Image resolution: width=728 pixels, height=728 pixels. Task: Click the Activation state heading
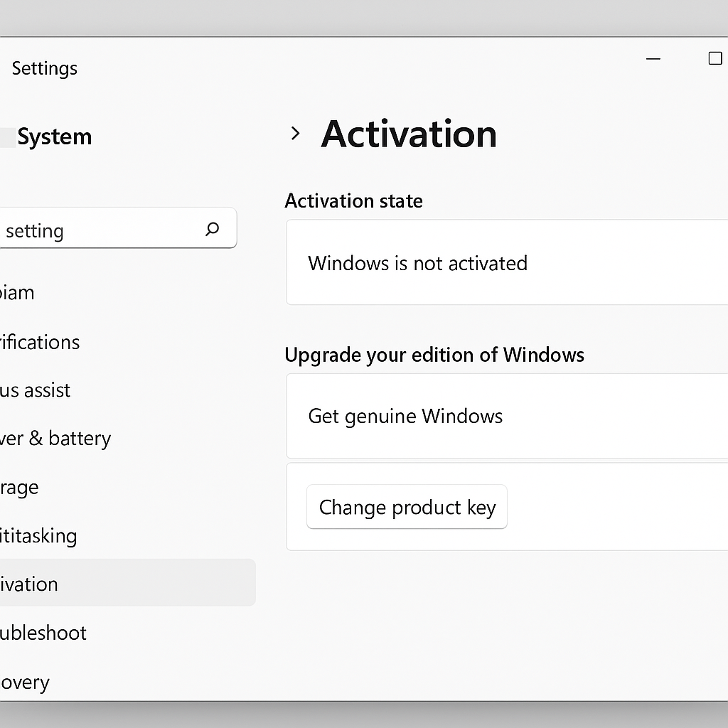point(354,201)
